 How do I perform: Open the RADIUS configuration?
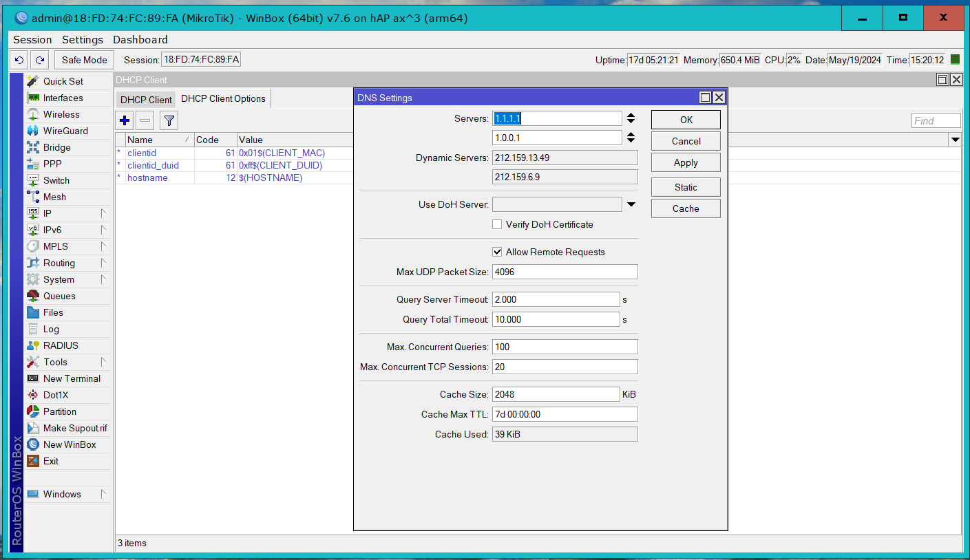coord(59,345)
